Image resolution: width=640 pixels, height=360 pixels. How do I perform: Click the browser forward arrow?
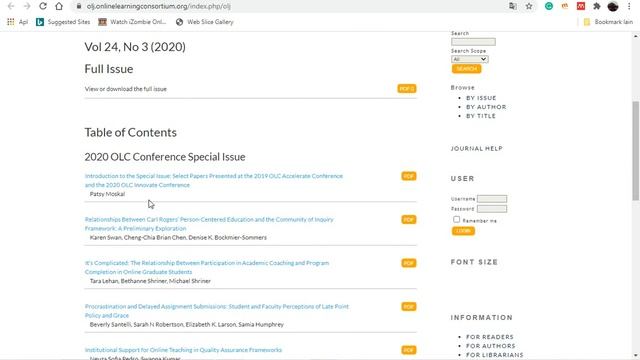[x=27, y=6]
